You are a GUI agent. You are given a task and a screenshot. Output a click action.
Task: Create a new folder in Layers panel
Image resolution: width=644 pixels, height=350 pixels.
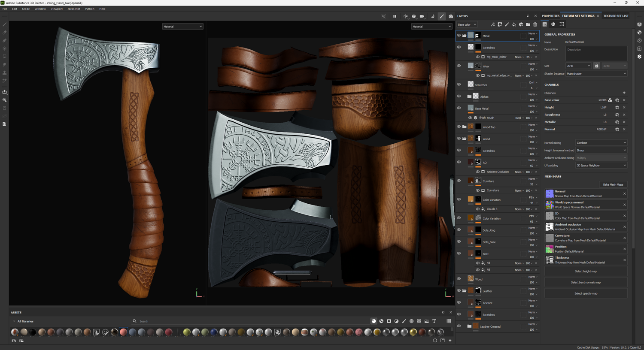[x=528, y=24]
